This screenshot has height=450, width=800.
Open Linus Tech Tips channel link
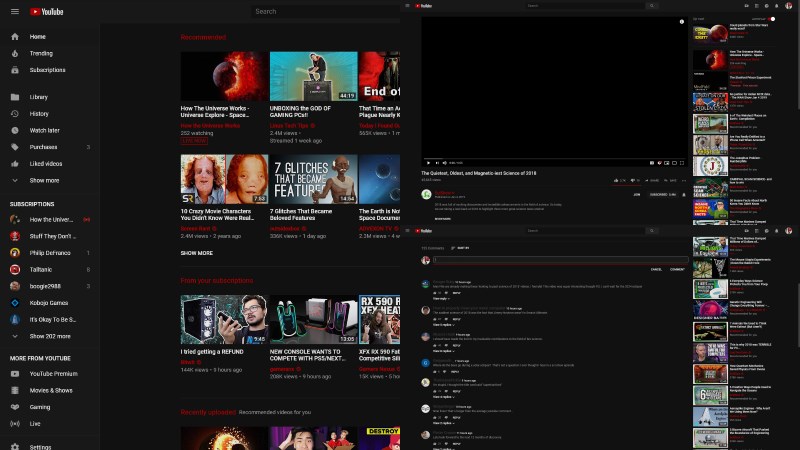coord(289,126)
